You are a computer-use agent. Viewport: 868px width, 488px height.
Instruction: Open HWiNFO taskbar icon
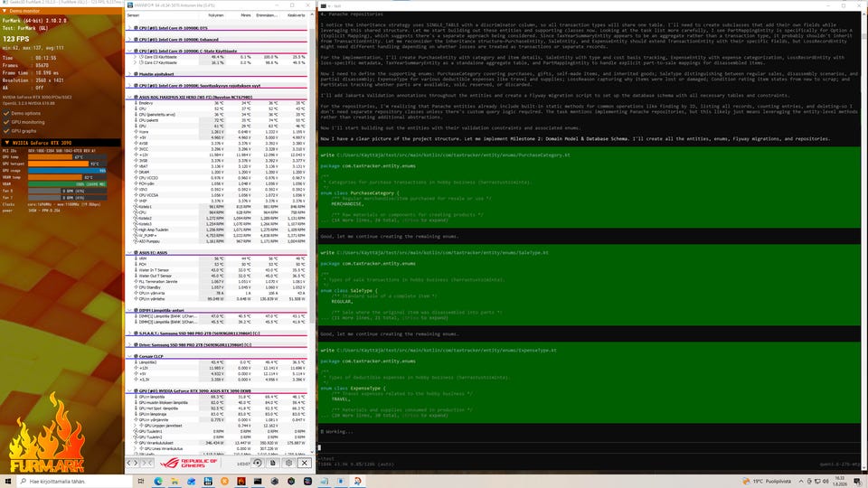[x=208, y=482]
